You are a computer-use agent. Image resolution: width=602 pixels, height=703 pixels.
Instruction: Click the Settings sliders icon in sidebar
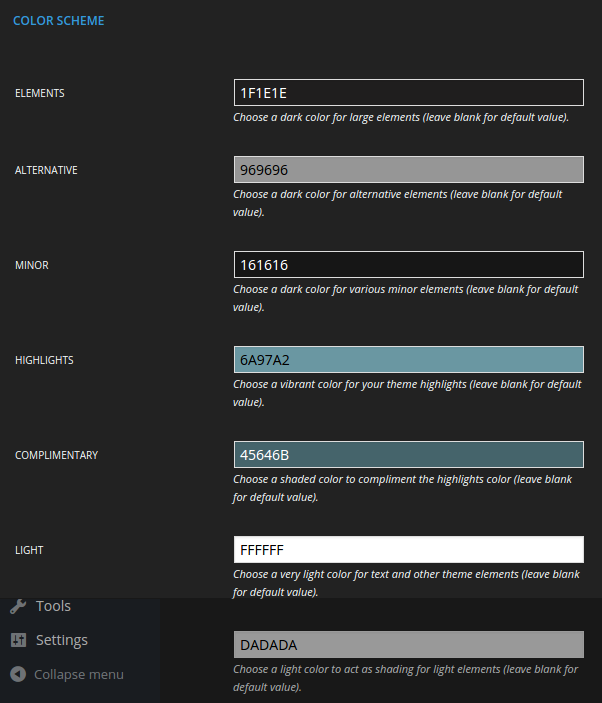coord(18,640)
